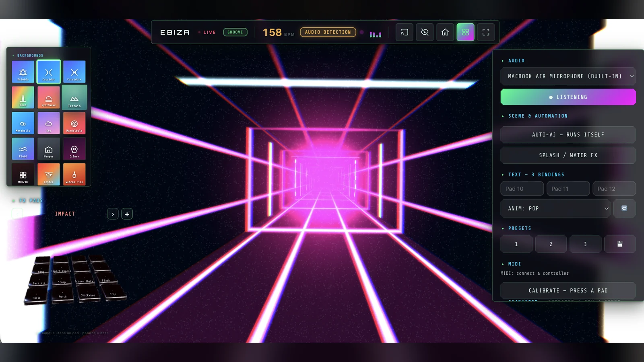Image resolution: width=644 pixels, height=362 pixels.
Task: Click the Pad 12 text field
Action: click(x=614, y=189)
